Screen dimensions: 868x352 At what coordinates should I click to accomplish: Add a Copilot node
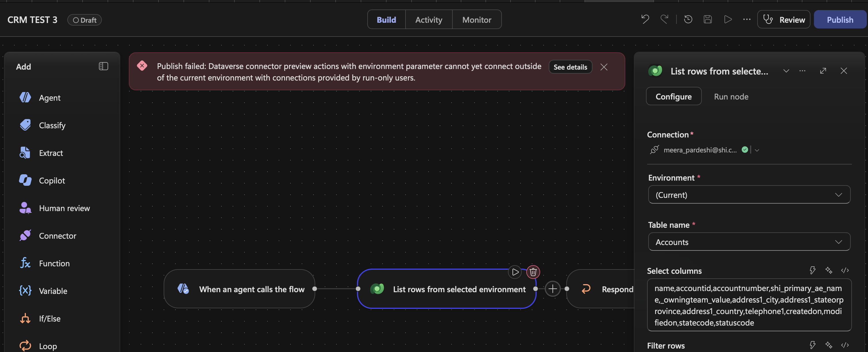pos(42,181)
